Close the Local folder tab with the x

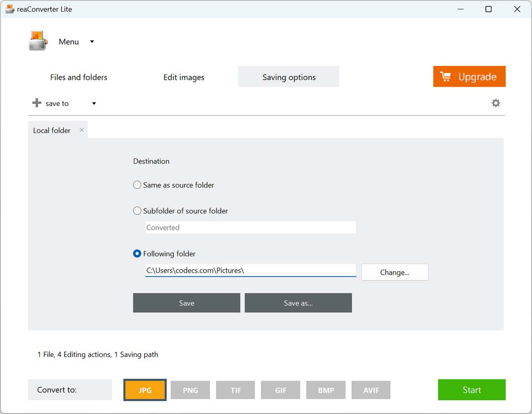[x=81, y=130]
